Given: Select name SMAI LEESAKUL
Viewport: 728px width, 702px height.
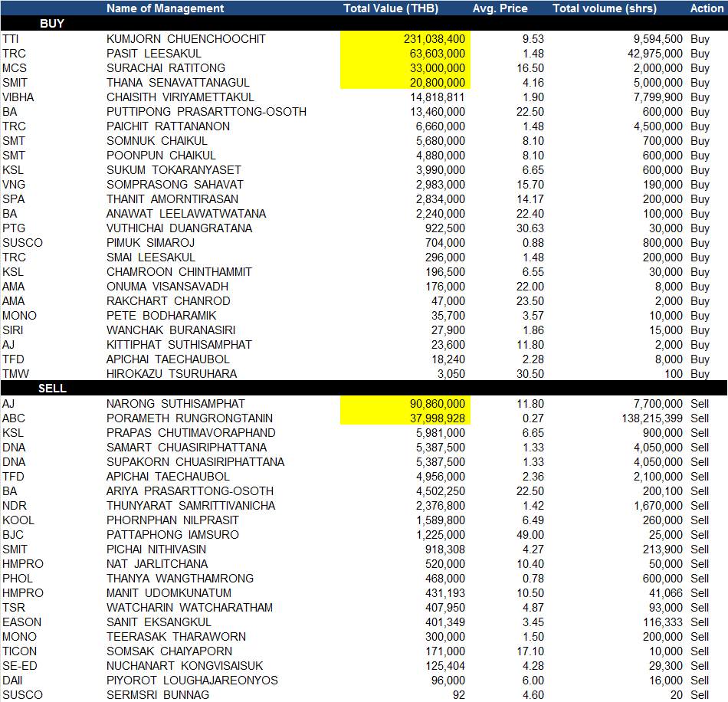Looking at the screenshot, I should (151, 258).
